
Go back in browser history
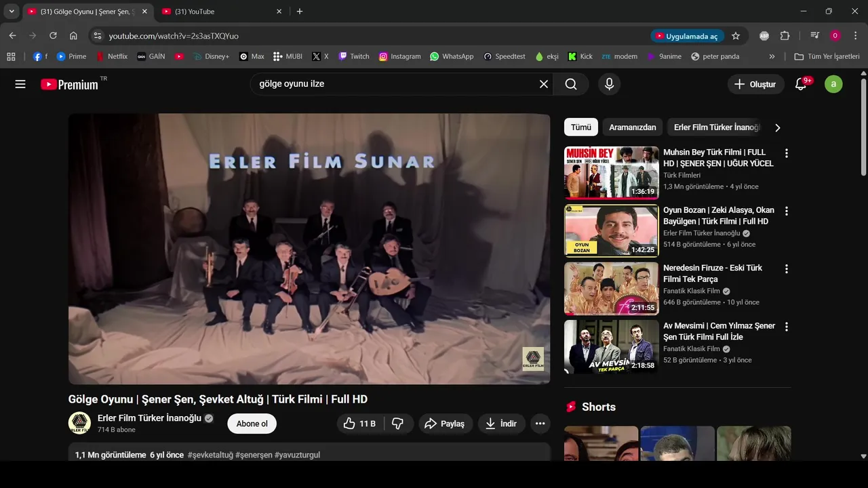coord(12,36)
